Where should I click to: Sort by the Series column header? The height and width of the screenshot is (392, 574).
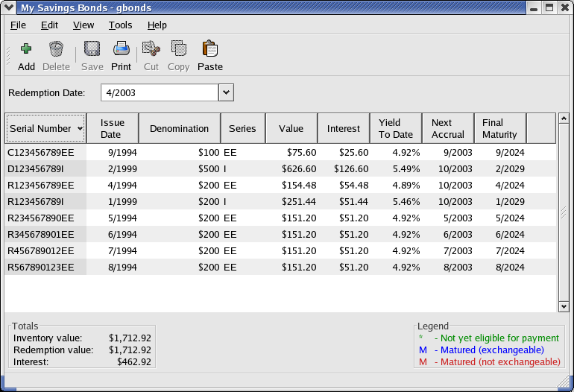click(x=243, y=128)
